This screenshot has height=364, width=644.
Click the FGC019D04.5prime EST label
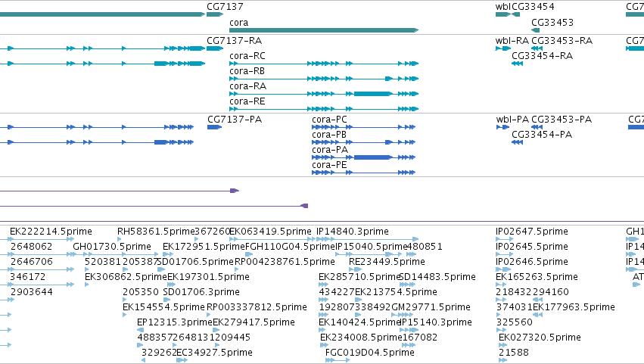coord(369,353)
